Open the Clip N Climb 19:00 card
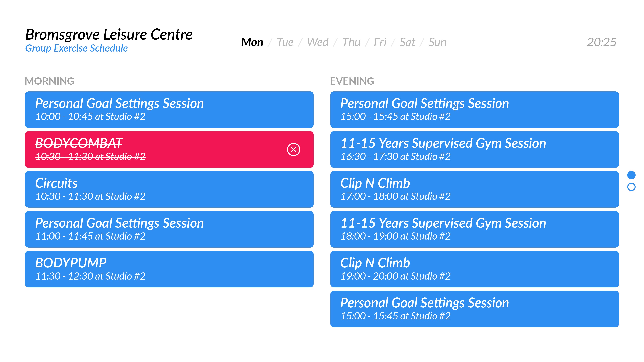The width and height of the screenshot is (644, 362). 474,269
